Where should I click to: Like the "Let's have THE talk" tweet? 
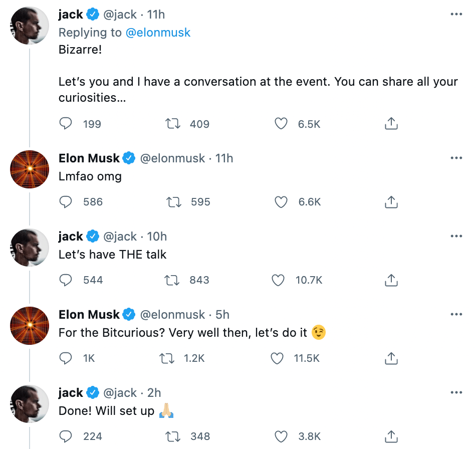point(279,280)
